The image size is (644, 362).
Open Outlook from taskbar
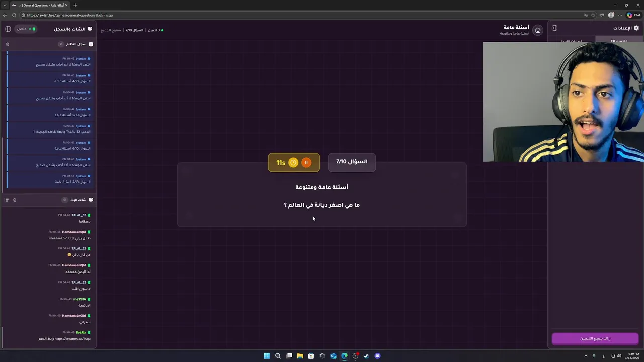(333, 356)
